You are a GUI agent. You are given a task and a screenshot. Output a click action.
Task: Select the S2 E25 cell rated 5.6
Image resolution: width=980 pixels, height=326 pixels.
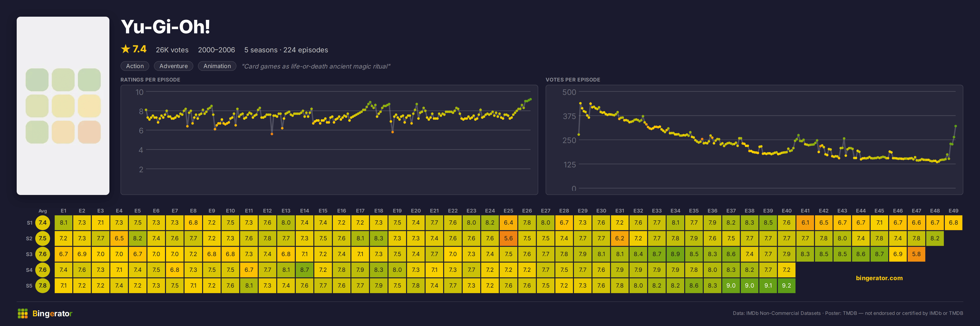coord(508,239)
